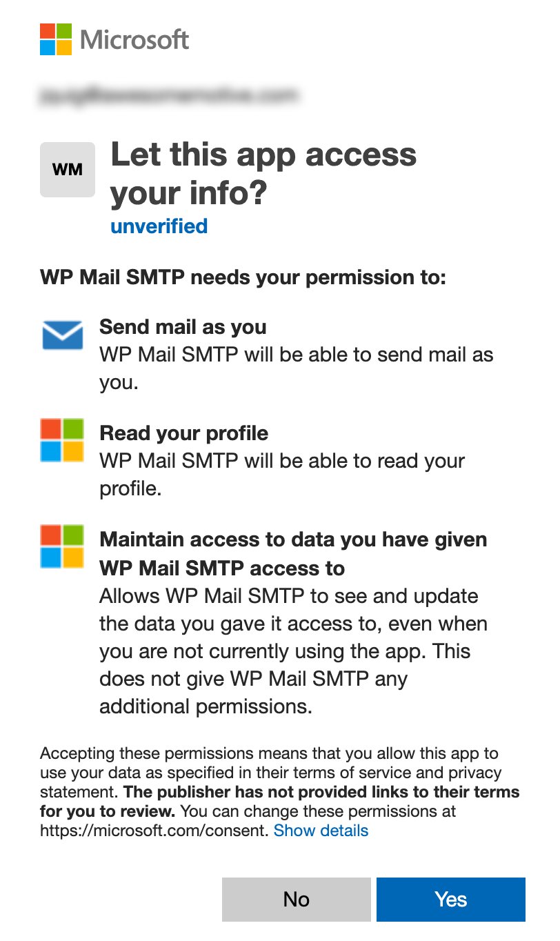This screenshot has height=941, width=560.
Task: Click the envelope icon for Send mail as you
Action: click(62, 336)
